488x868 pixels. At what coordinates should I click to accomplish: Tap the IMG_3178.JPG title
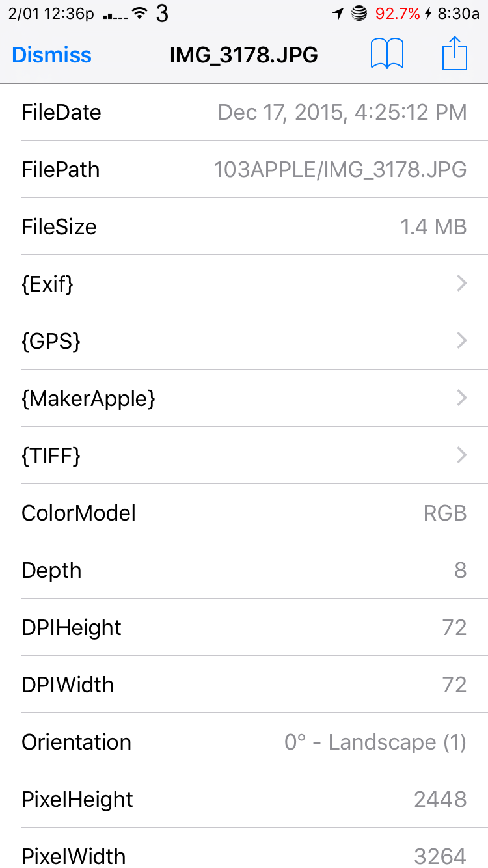pos(243,55)
